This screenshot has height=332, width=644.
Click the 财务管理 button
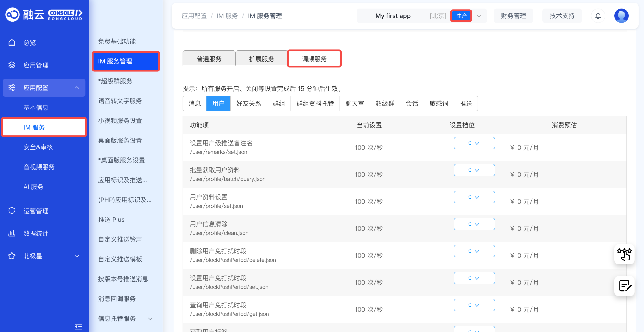(513, 16)
